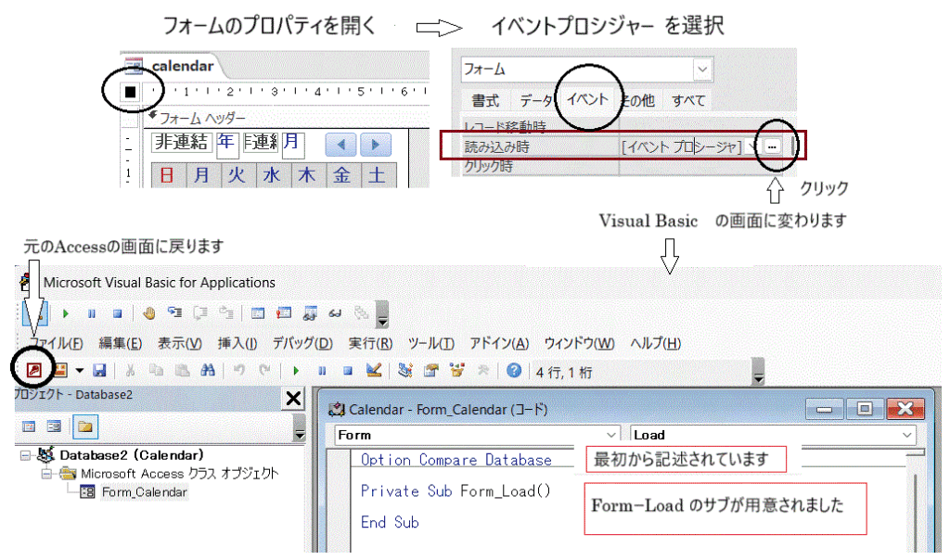Expand the standard toolbar options arrow
This screenshot has height=560, width=950.
point(758,372)
